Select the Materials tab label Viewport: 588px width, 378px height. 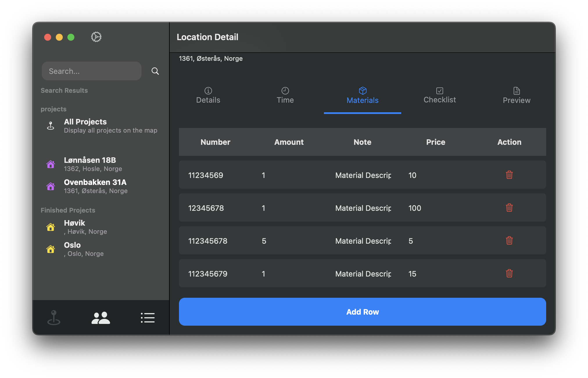(x=363, y=100)
